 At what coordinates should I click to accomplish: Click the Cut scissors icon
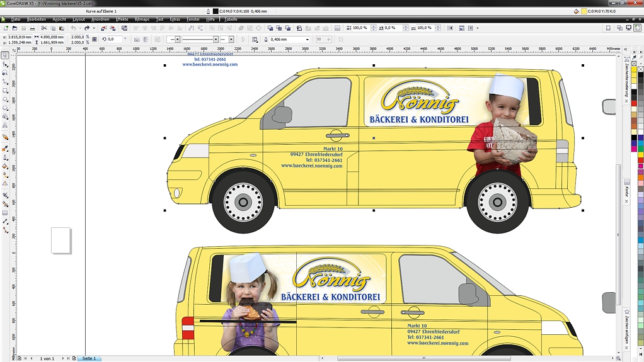(44, 28)
